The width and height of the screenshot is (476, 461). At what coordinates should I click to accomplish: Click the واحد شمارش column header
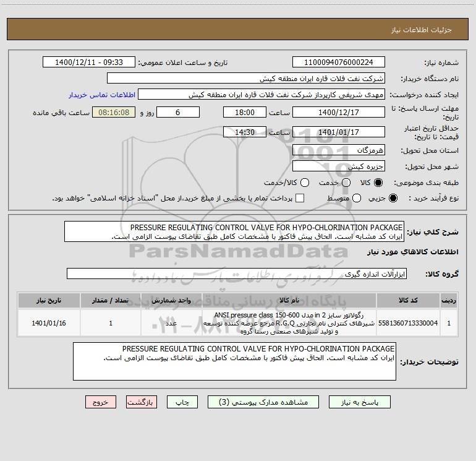pyautogui.click(x=171, y=300)
